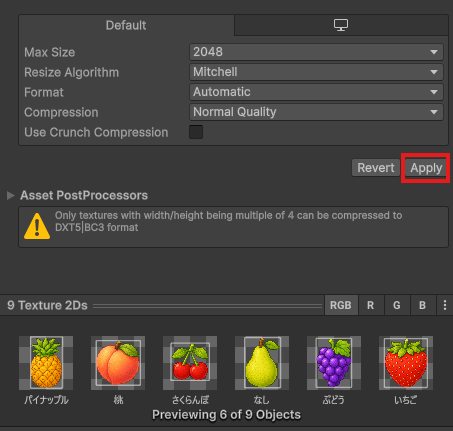Click the Apply button

[426, 168]
